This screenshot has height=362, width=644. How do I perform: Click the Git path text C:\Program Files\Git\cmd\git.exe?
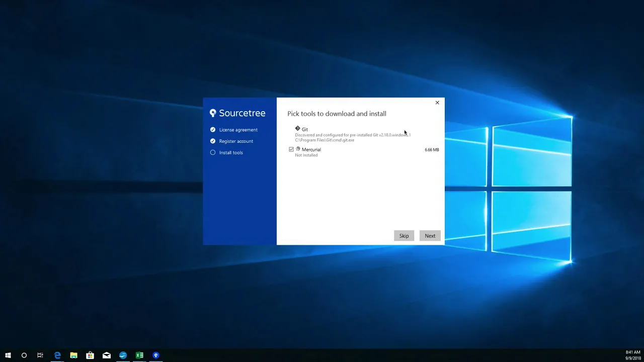(325, 140)
